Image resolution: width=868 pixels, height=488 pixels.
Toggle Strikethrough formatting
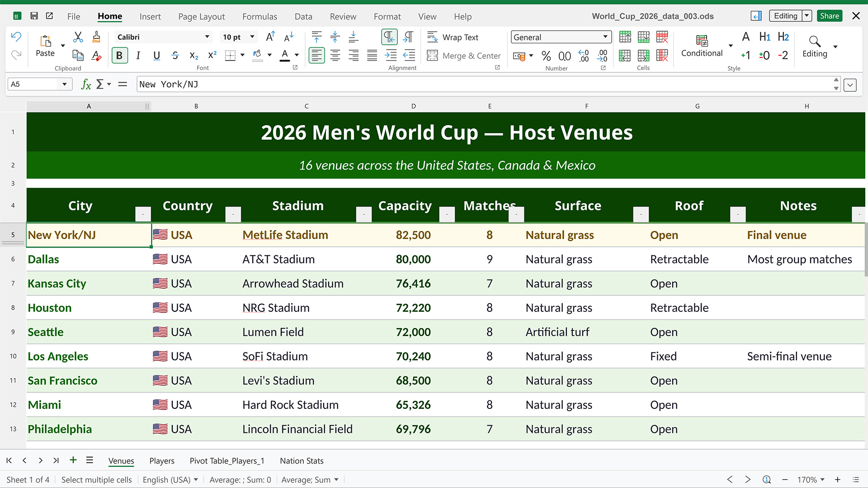(175, 56)
